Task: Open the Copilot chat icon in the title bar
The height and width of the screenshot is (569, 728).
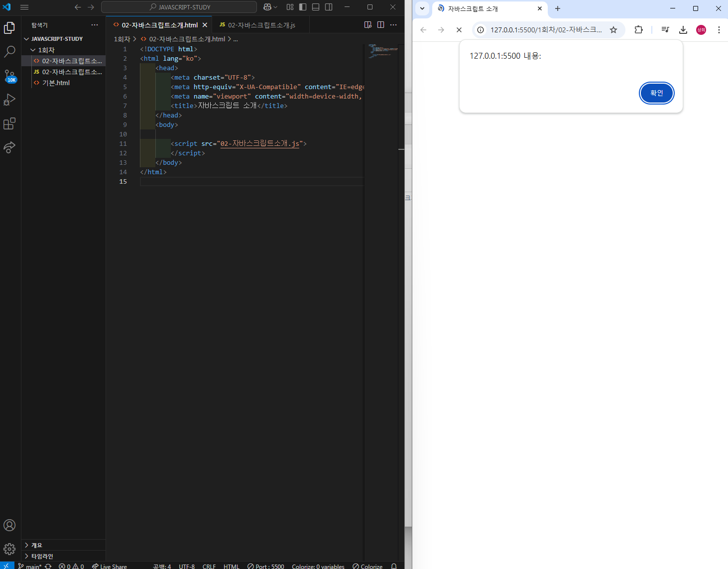Action: tap(268, 7)
